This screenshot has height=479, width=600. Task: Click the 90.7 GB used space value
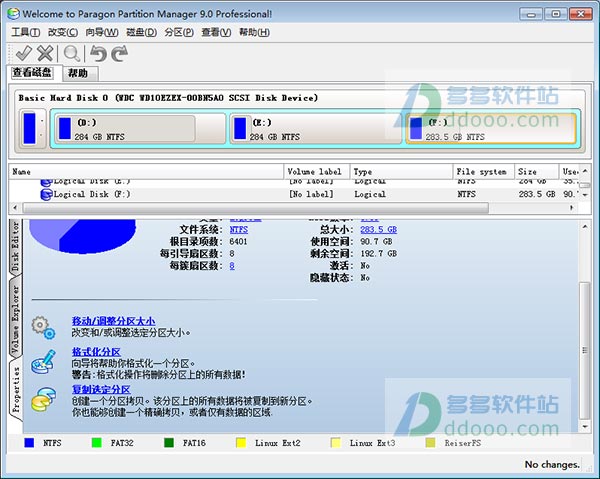point(376,241)
